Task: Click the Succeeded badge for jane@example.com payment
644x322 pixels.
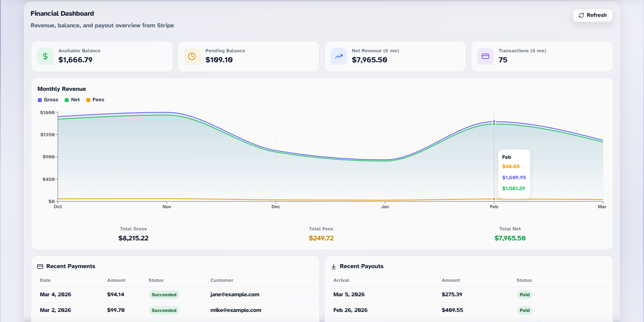Action: 164,295
